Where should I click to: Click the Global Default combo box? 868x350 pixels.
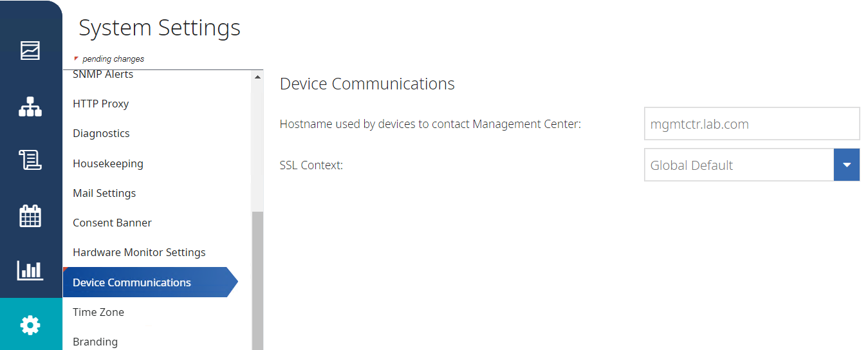739,165
